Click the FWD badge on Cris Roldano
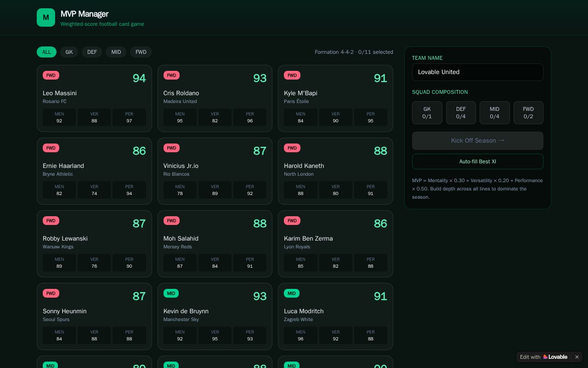This screenshot has height=368, width=588. point(171,75)
